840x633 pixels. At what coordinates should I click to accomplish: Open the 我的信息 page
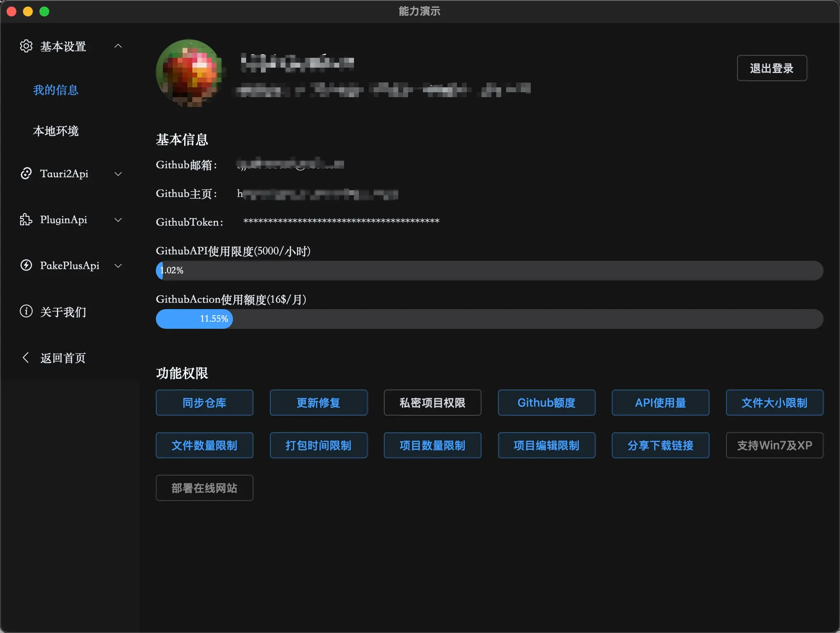(x=55, y=90)
